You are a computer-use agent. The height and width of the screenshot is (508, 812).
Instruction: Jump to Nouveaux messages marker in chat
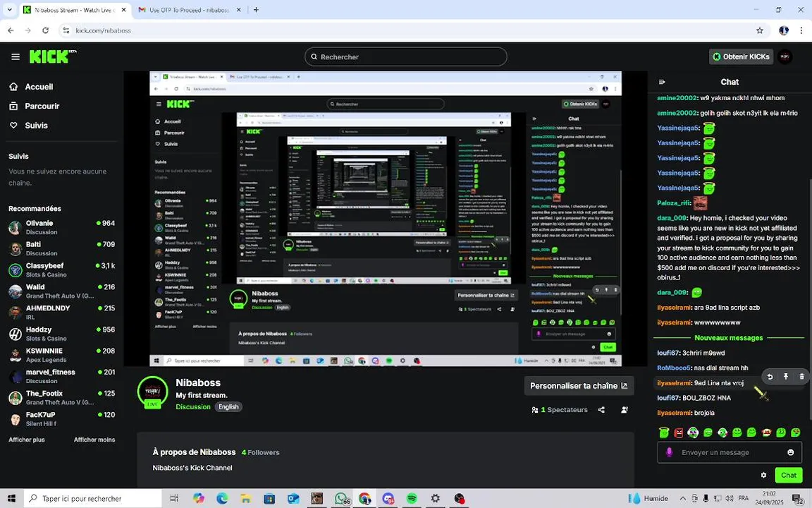pos(728,337)
